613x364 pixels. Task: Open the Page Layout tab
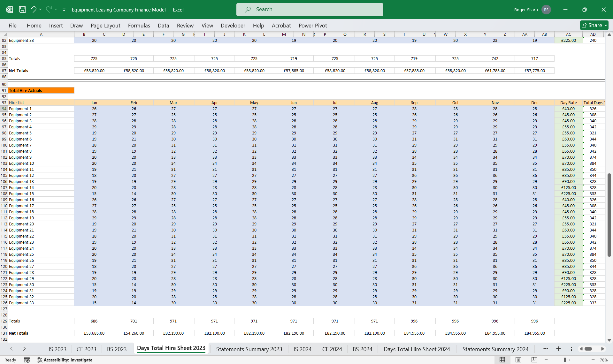pos(105,26)
